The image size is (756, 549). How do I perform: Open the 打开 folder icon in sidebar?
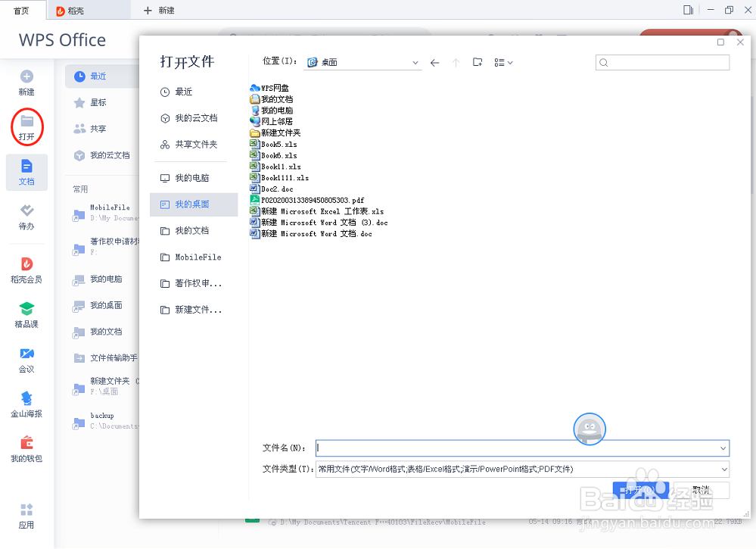click(x=27, y=121)
